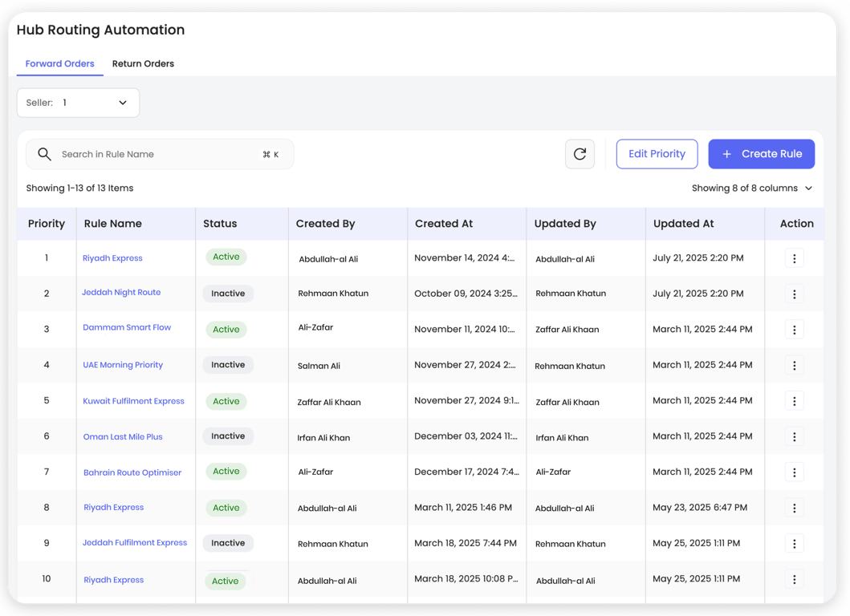Open Riyadh Express rule in priority 8
The image size is (850, 616).
tap(114, 507)
